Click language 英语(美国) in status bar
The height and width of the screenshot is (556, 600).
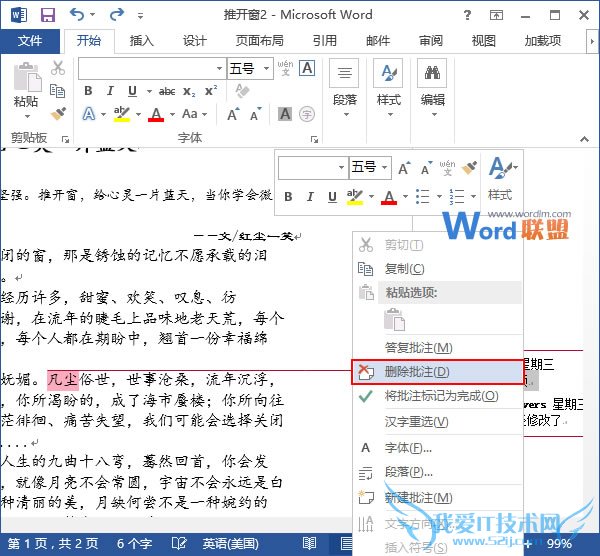pyautogui.click(x=230, y=543)
